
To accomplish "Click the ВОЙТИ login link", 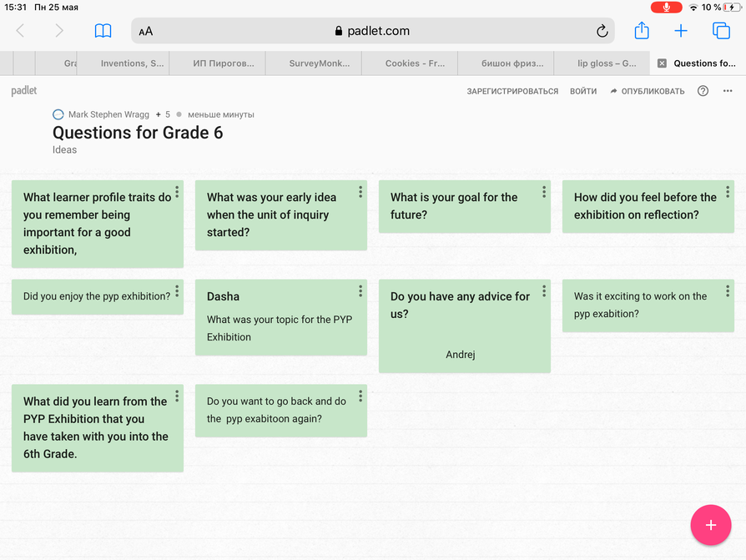I will point(583,91).
